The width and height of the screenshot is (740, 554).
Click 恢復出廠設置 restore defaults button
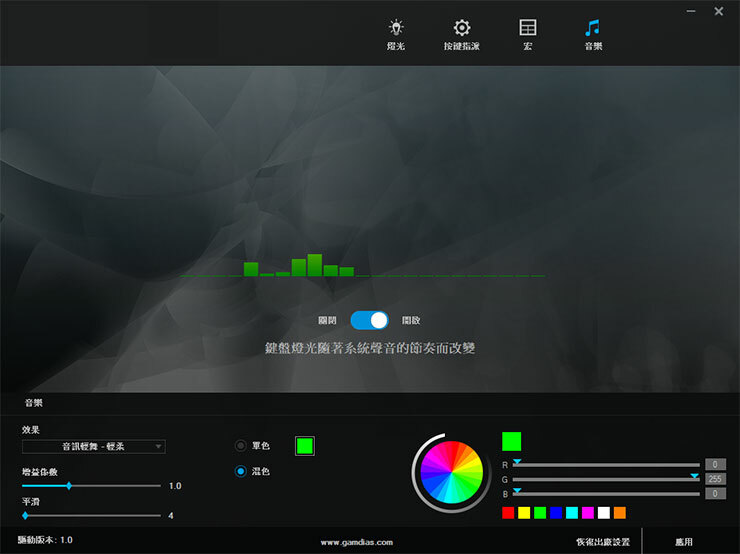click(x=603, y=542)
